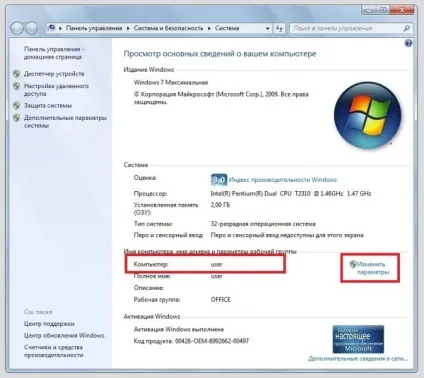Click the Описание label
Image resolution: width=424 pixels, height=378 pixels.
149,288
